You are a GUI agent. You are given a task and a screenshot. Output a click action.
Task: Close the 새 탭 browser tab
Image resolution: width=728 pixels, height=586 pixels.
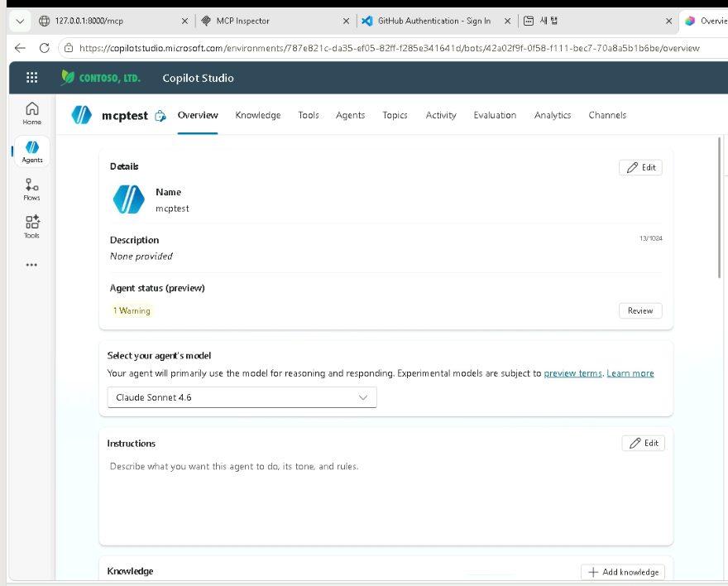pyautogui.click(x=669, y=21)
